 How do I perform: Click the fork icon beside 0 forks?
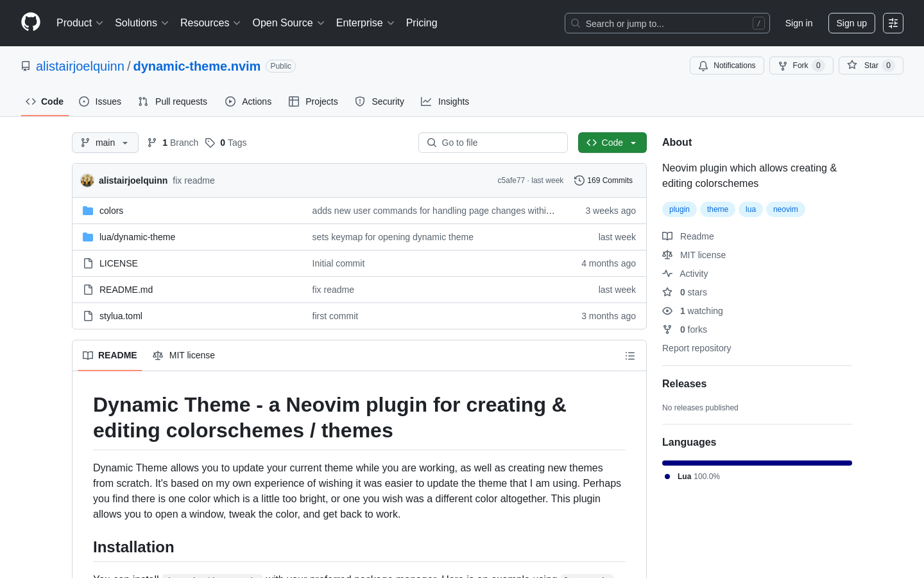(667, 329)
